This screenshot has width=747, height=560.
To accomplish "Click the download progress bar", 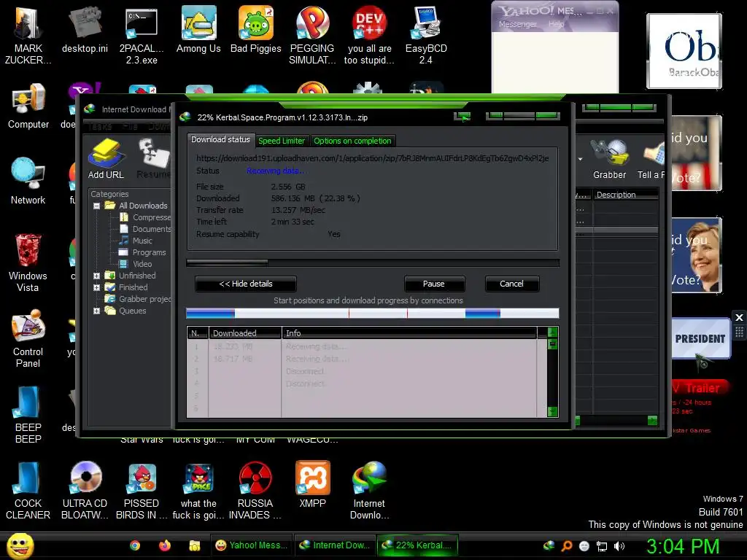I will (x=373, y=262).
